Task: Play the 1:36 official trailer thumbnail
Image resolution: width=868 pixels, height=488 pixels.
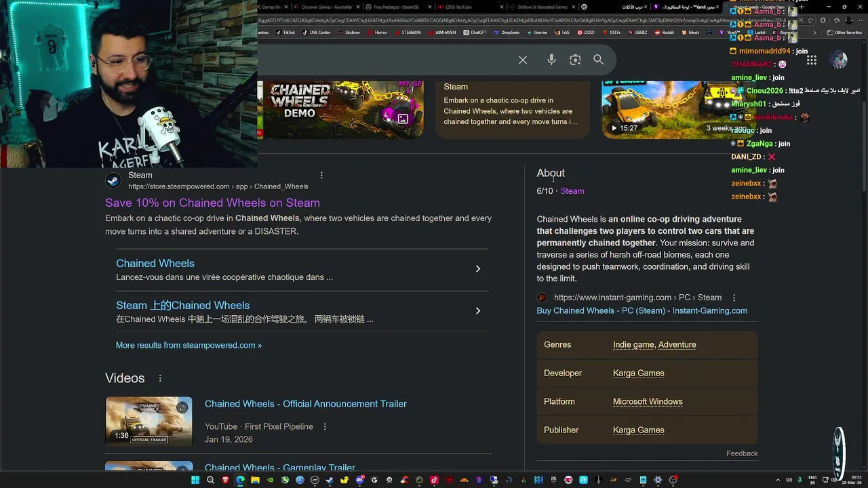Action: coord(149,421)
